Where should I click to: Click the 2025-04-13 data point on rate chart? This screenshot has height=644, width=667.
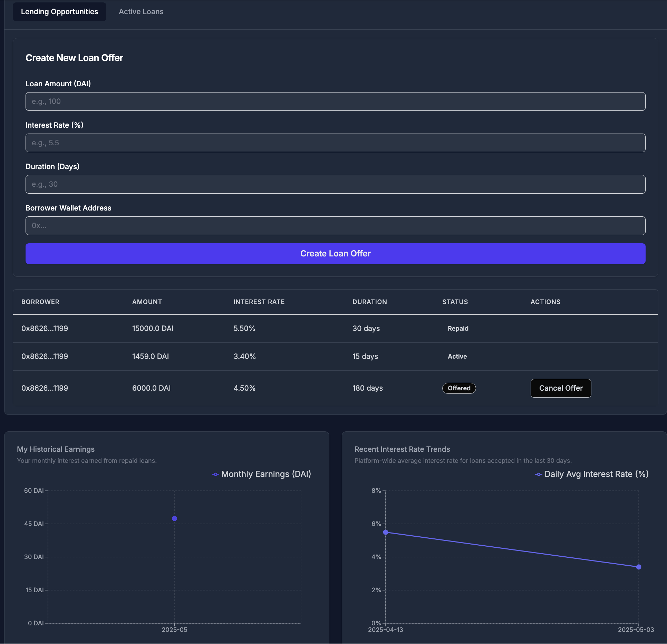(x=385, y=532)
